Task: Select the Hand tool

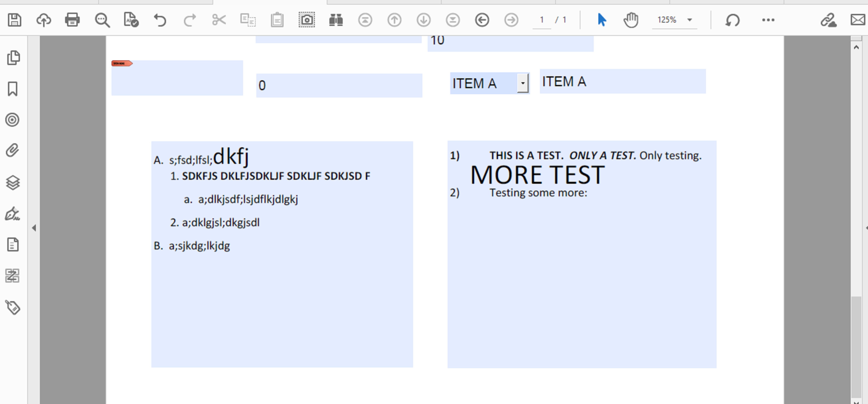Action: point(630,20)
